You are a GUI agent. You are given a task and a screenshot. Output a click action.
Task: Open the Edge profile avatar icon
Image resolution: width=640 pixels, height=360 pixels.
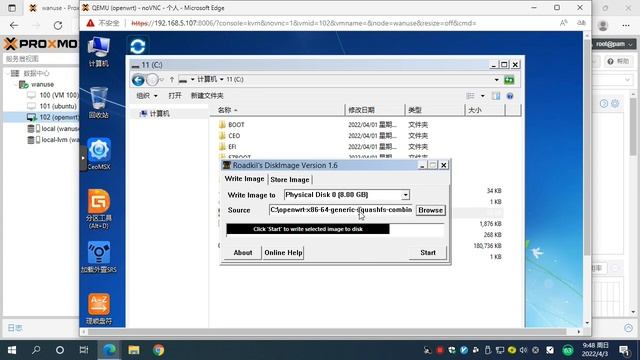[x=603, y=25]
